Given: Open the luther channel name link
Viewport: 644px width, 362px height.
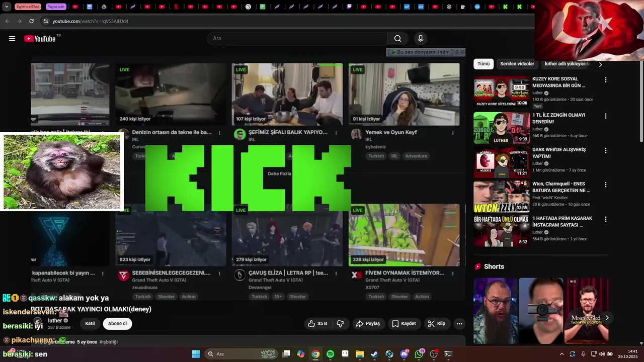Looking at the screenshot, I should coord(55,321).
